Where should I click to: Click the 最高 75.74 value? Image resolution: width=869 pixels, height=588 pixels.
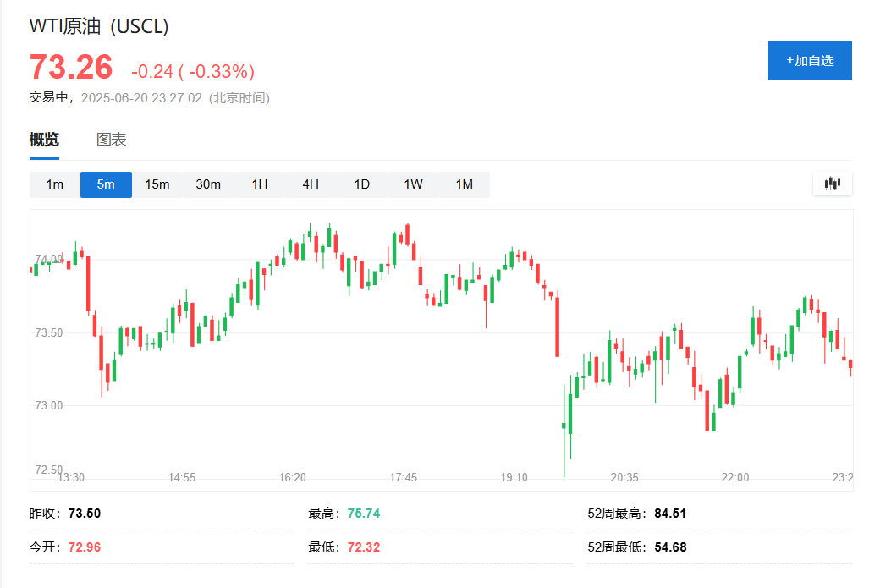[x=364, y=514]
